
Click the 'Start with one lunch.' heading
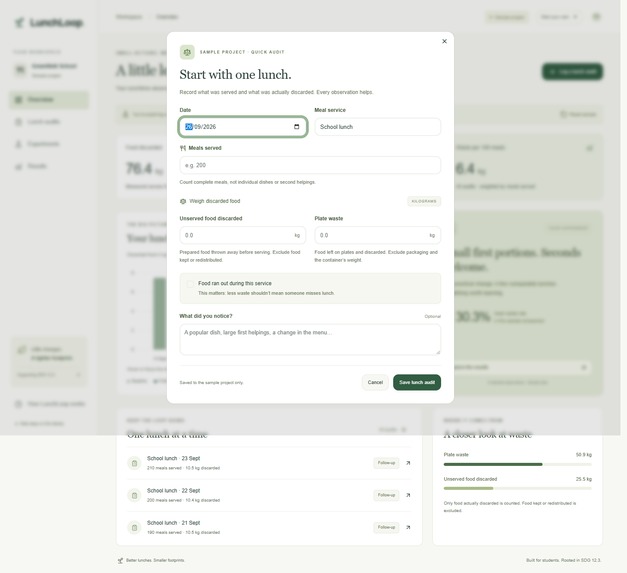point(235,75)
